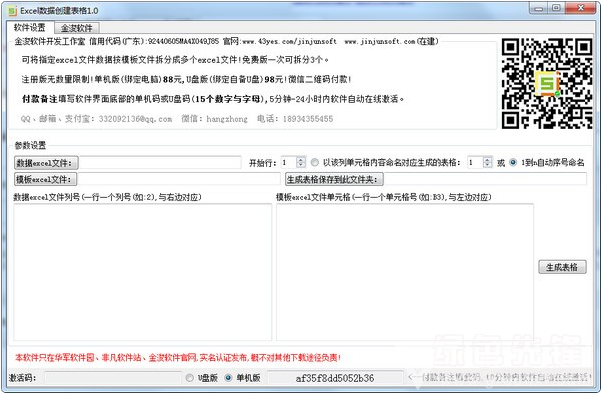
Task: Click the data column numbers text area
Action: [143, 272]
